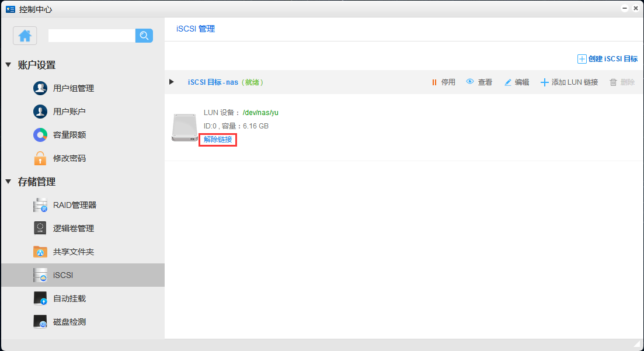Click 创建 iSCSI 目标 link
This screenshot has width=644, height=351.
pyautogui.click(x=613, y=59)
